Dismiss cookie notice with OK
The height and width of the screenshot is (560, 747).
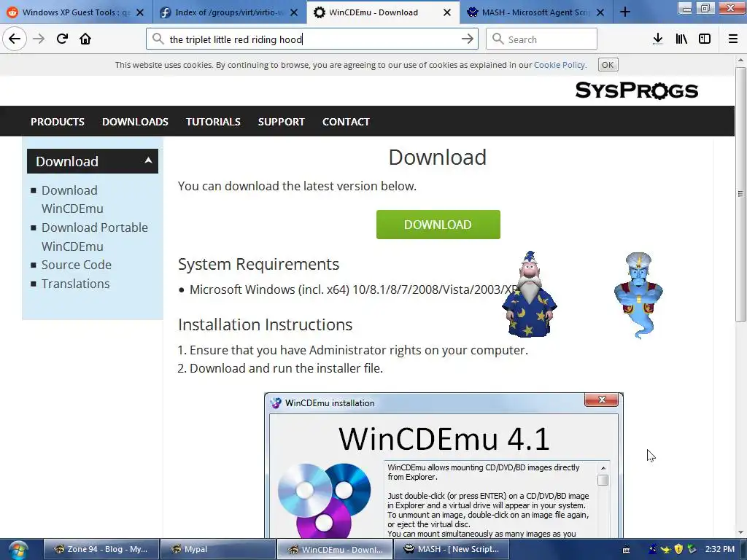coord(608,65)
